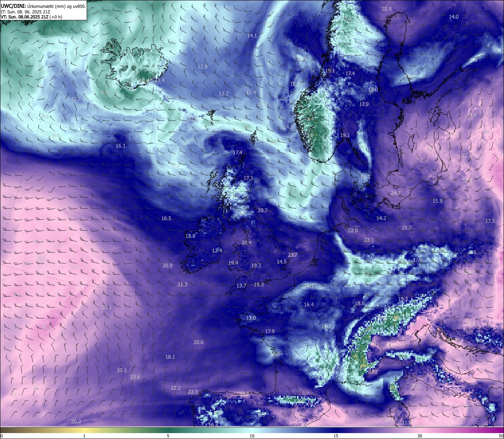
Task: Click the 20.2 value at bottom left
Action: [x=76, y=421]
